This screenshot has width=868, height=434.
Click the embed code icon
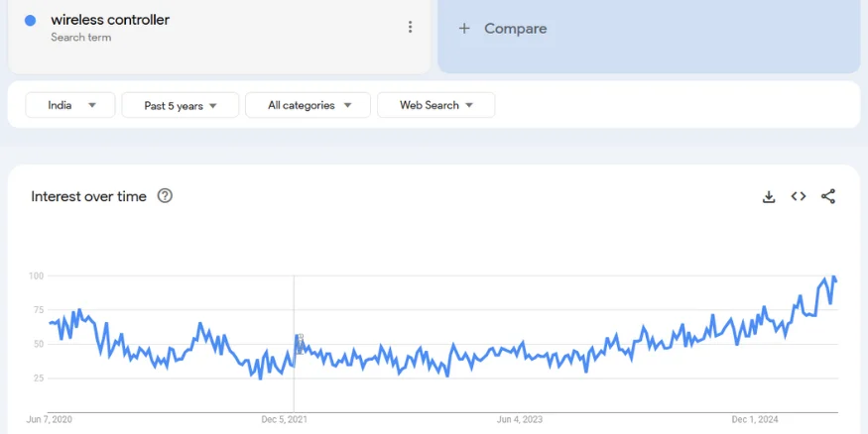798,196
